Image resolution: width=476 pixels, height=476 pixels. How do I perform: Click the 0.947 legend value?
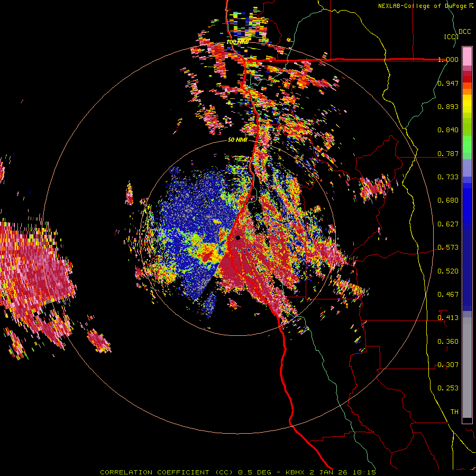[448, 83]
